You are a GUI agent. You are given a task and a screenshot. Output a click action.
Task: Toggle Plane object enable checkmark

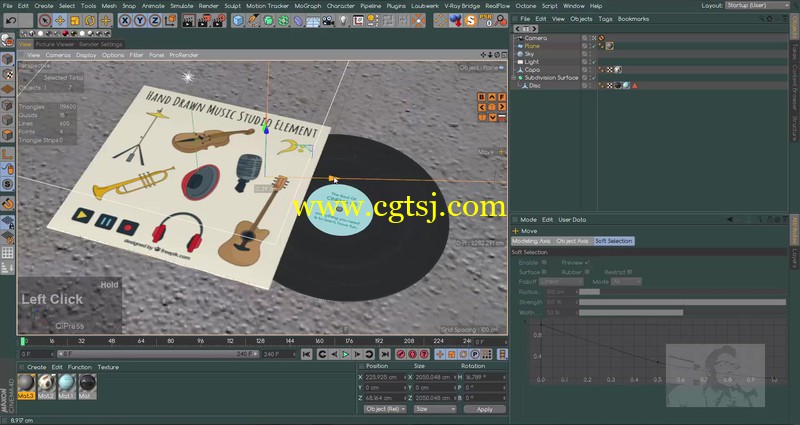(x=594, y=46)
